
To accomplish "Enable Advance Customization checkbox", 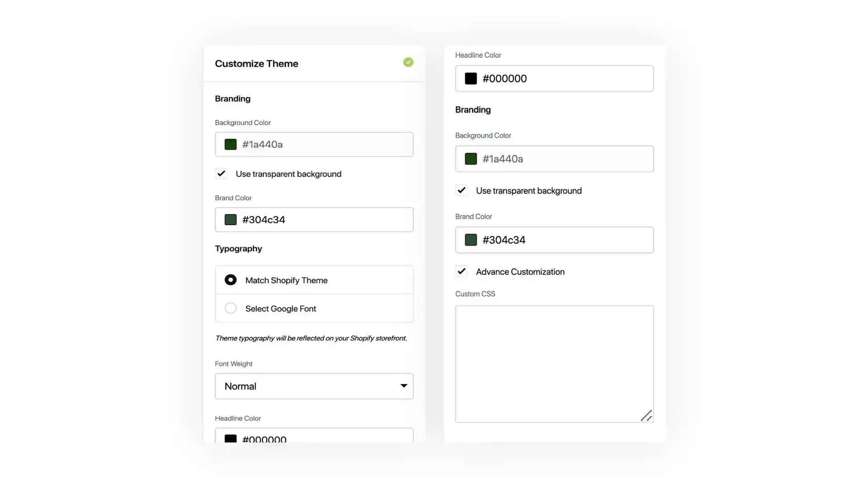I will click(462, 271).
